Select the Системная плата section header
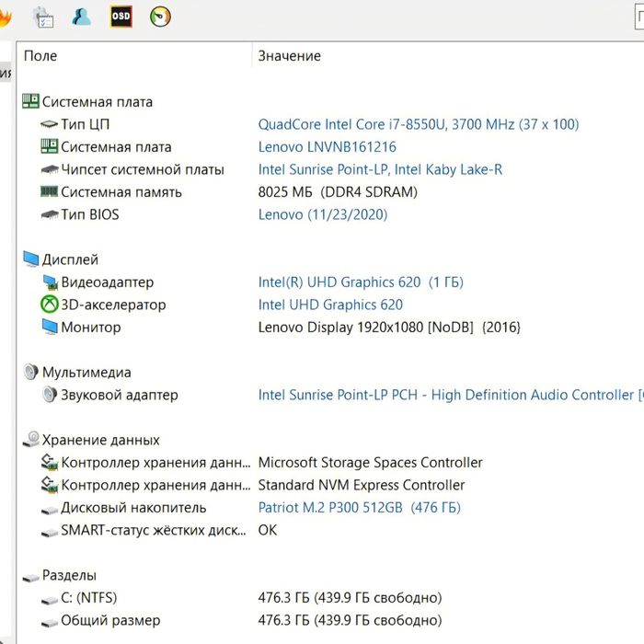 [98, 101]
